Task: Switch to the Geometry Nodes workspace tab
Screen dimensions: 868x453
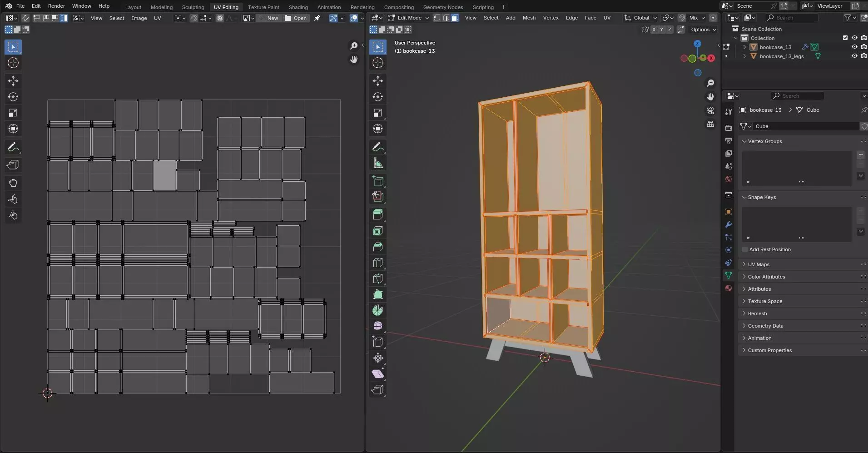Action: pos(443,7)
